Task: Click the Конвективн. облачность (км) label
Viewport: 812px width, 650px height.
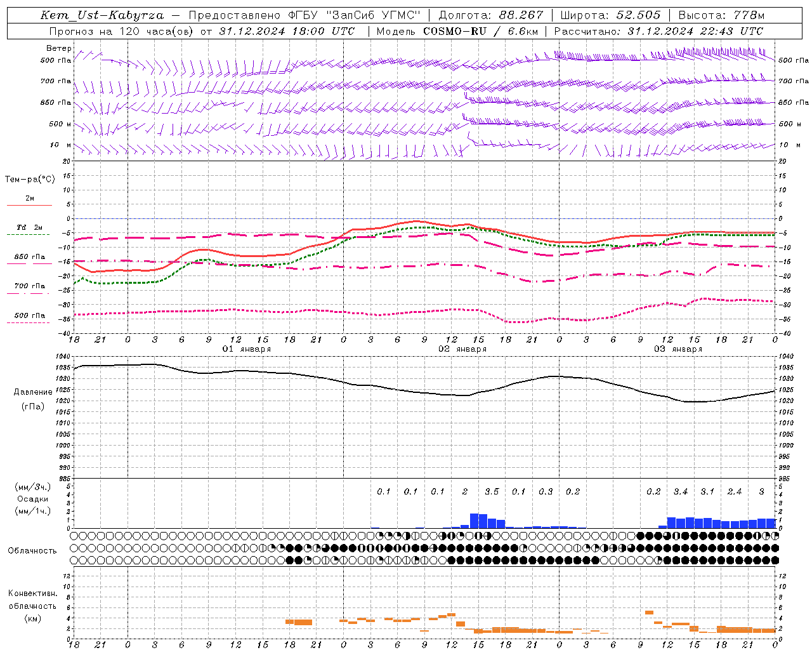Action: tap(32, 606)
